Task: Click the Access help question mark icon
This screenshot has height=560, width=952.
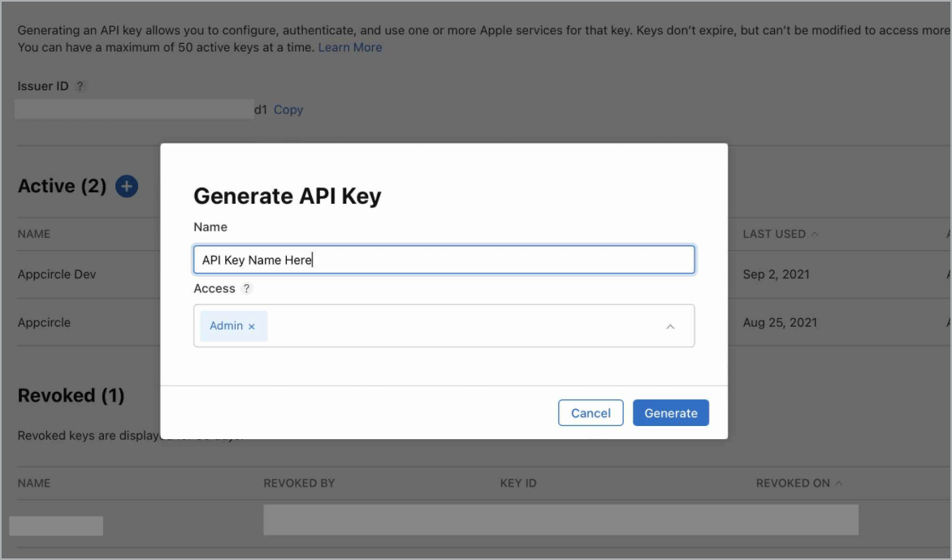Action: pos(247,289)
